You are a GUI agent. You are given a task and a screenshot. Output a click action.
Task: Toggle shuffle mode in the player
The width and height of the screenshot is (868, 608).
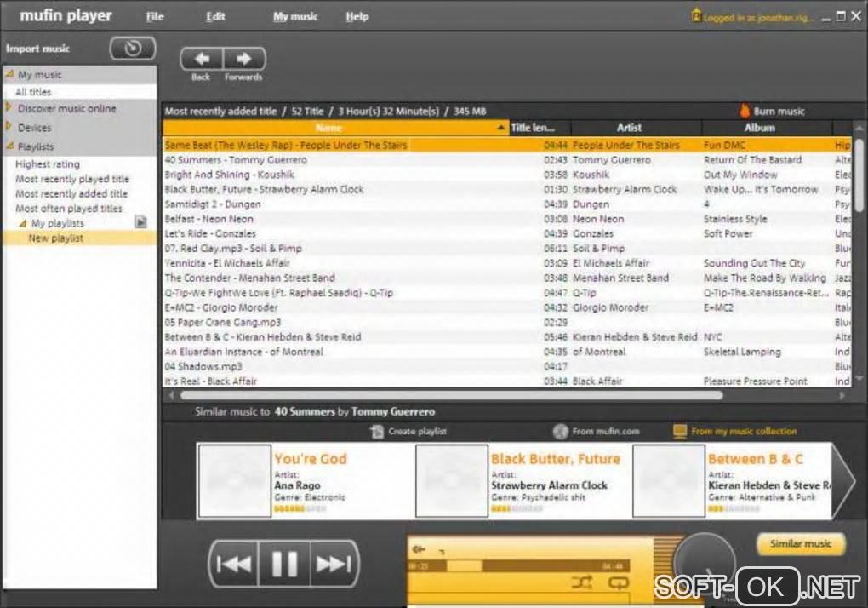pyautogui.click(x=582, y=582)
